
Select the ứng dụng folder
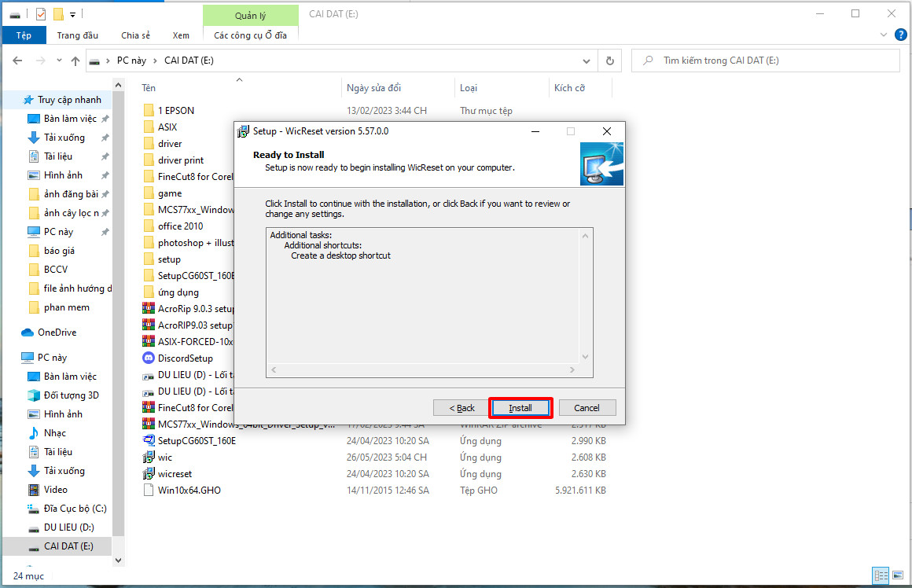(178, 292)
